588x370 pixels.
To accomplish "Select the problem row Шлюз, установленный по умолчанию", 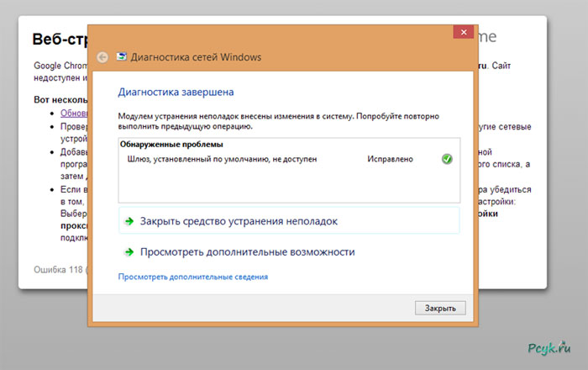I will [x=289, y=159].
